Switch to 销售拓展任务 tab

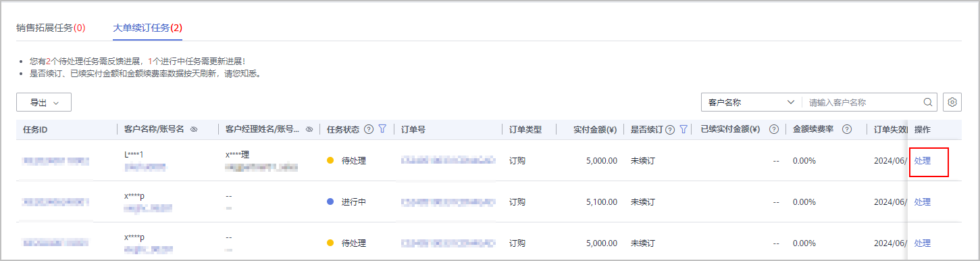pos(51,28)
